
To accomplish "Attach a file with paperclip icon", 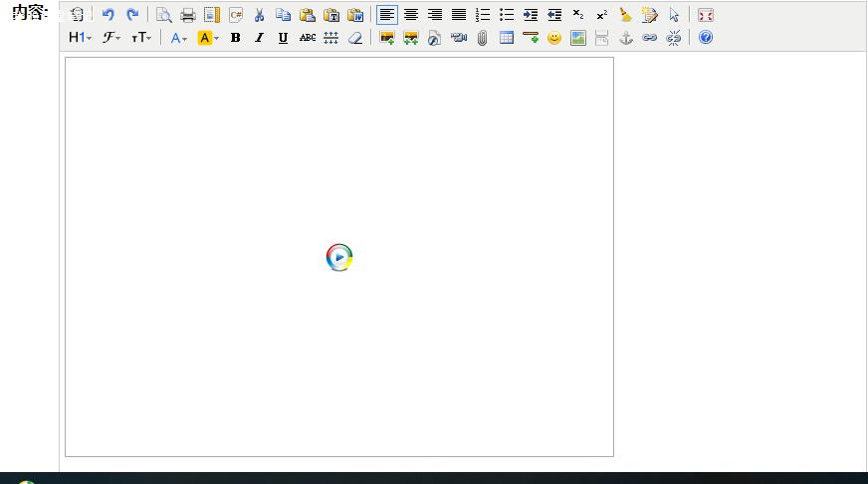I will (483, 38).
